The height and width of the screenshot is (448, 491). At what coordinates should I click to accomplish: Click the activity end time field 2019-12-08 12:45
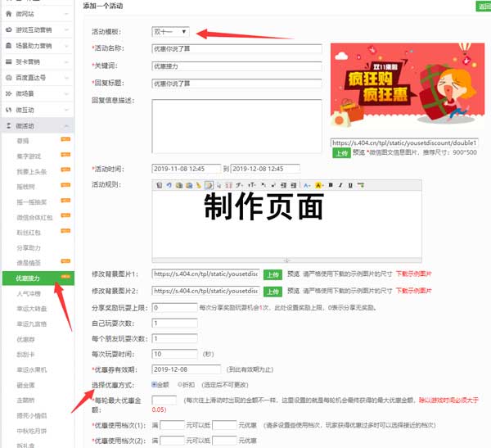tap(265, 169)
